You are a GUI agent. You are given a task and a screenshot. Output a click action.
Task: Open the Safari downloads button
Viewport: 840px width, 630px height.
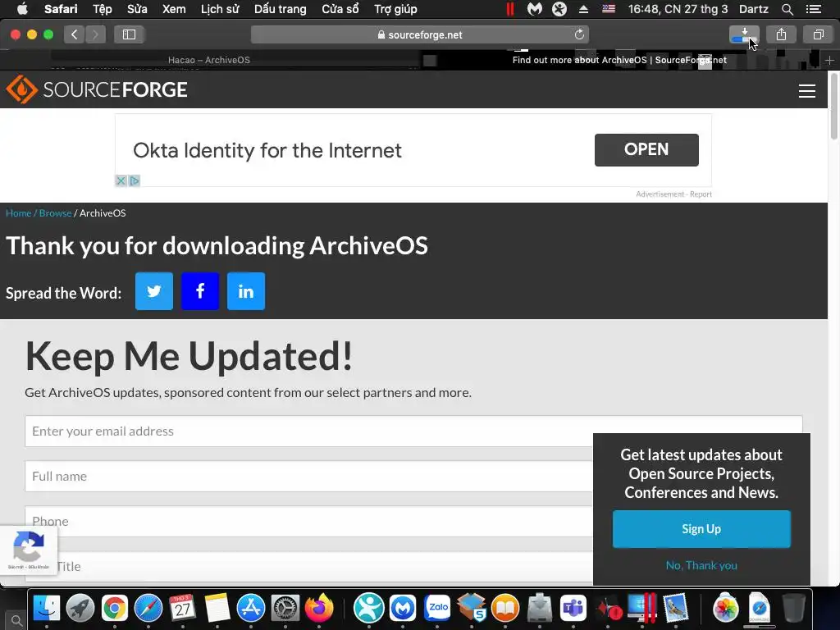click(x=743, y=34)
